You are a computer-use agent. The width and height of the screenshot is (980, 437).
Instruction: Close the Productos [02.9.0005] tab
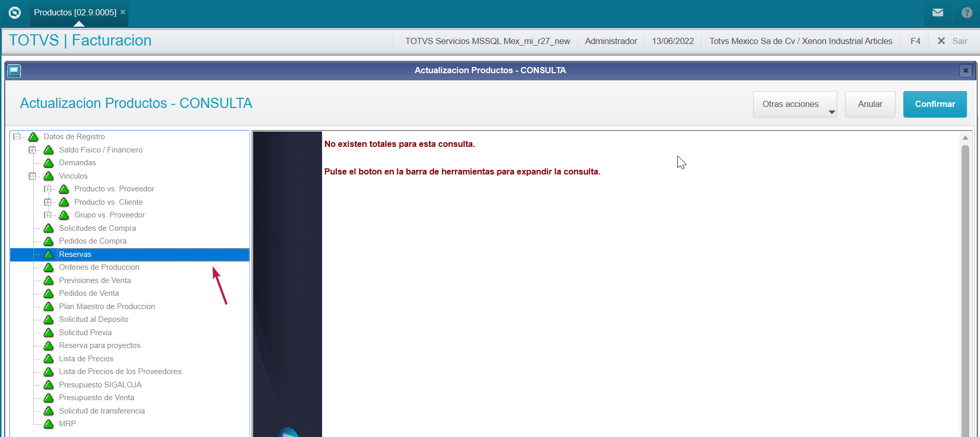123,12
